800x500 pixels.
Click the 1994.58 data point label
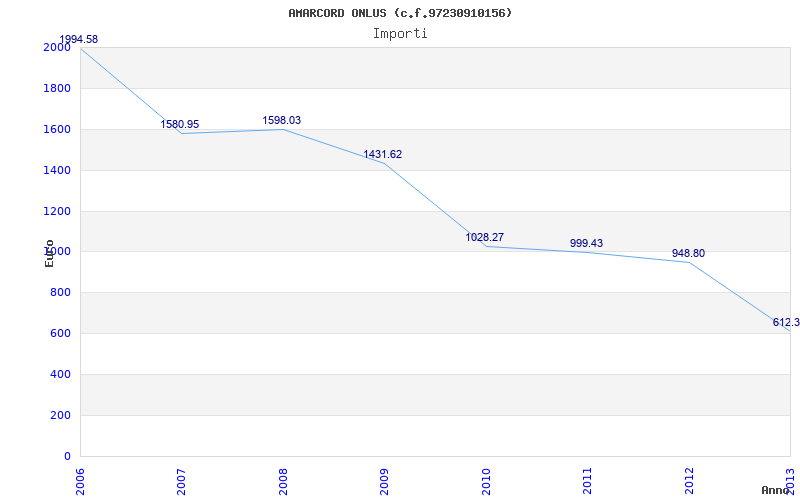pyautogui.click(x=78, y=40)
